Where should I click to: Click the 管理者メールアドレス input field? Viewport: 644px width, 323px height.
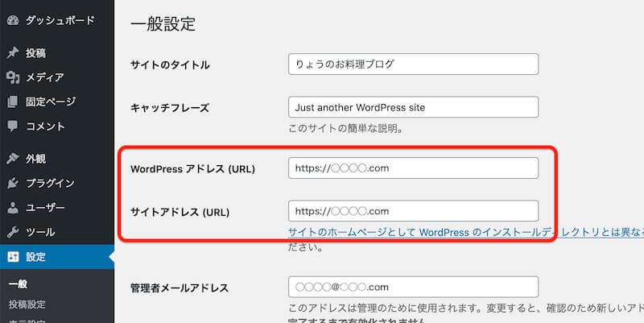click(413, 287)
